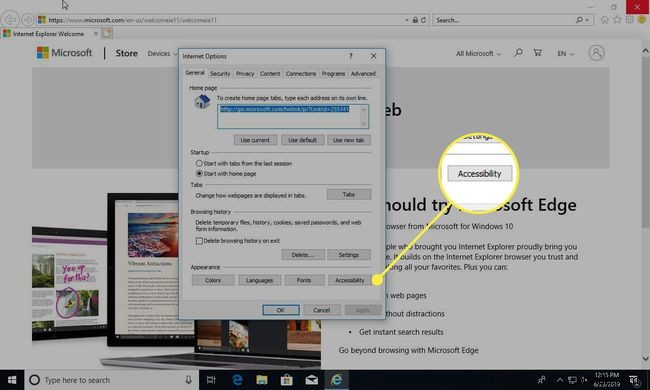The width and height of the screenshot is (650, 390).
Task: Click the browser Forward arrow button
Action: pyautogui.click(x=27, y=20)
